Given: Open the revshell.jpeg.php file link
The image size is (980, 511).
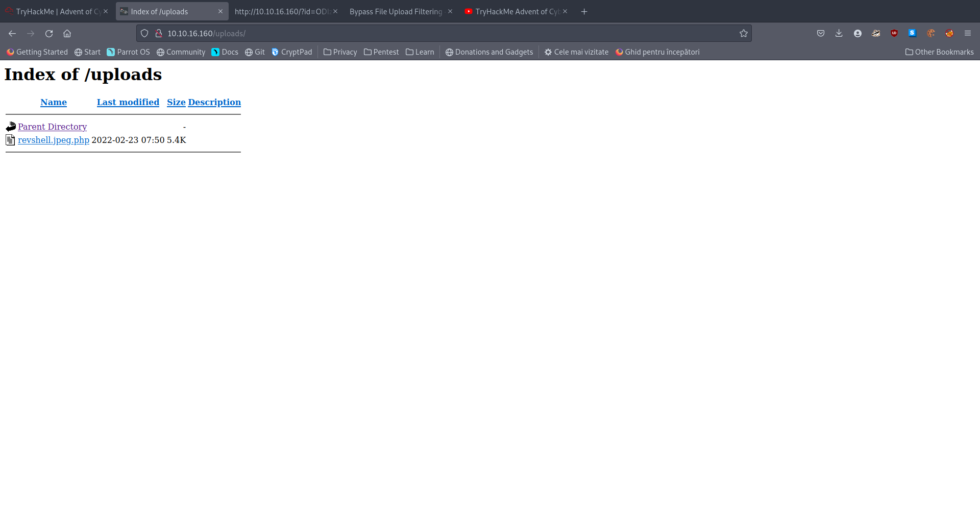Looking at the screenshot, I should (54, 140).
